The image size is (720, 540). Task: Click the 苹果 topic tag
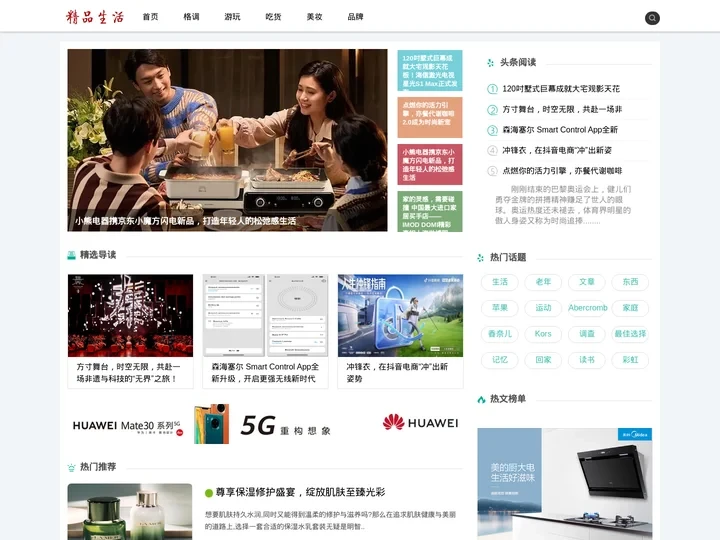coord(500,308)
